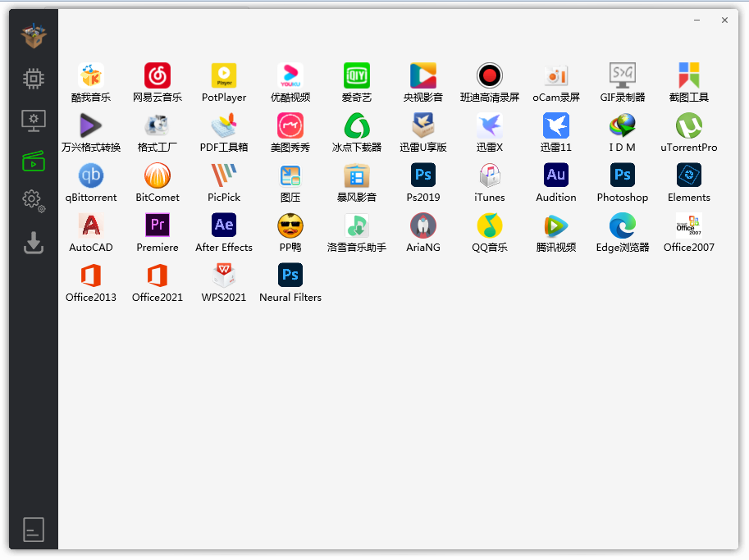
Task: Open Ps2019 from the software list
Action: click(x=423, y=176)
